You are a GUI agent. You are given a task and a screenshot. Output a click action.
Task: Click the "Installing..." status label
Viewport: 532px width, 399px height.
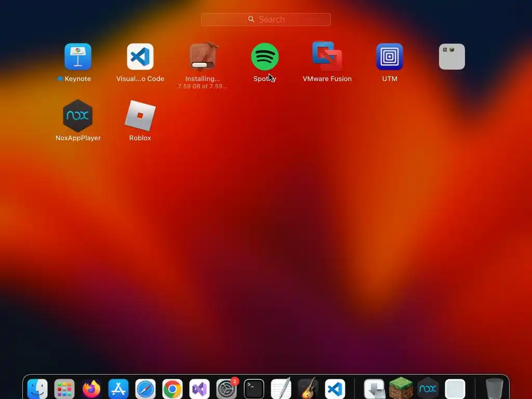(x=203, y=79)
